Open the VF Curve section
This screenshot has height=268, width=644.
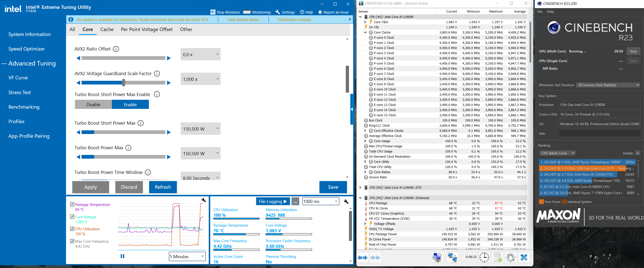(18, 78)
